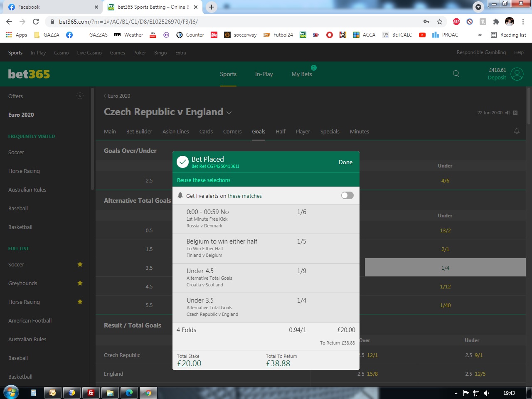Open My Bets in the header
Image resolution: width=532 pixels, height=399 pixels.
coord(302,74)
